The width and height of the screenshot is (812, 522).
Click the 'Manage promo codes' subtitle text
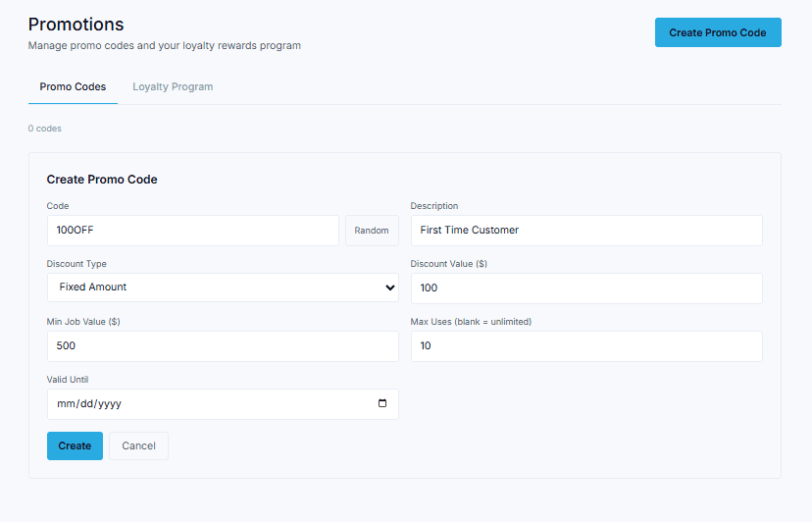(x=164, y=45)
